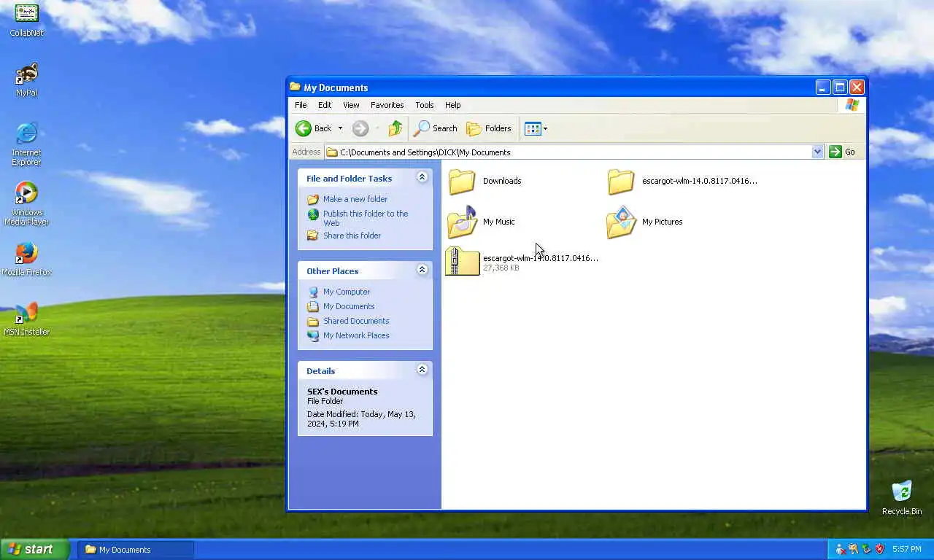Toggle the Folders tree pane
Screen dimensions: 934x560
(x=489, y=128)
